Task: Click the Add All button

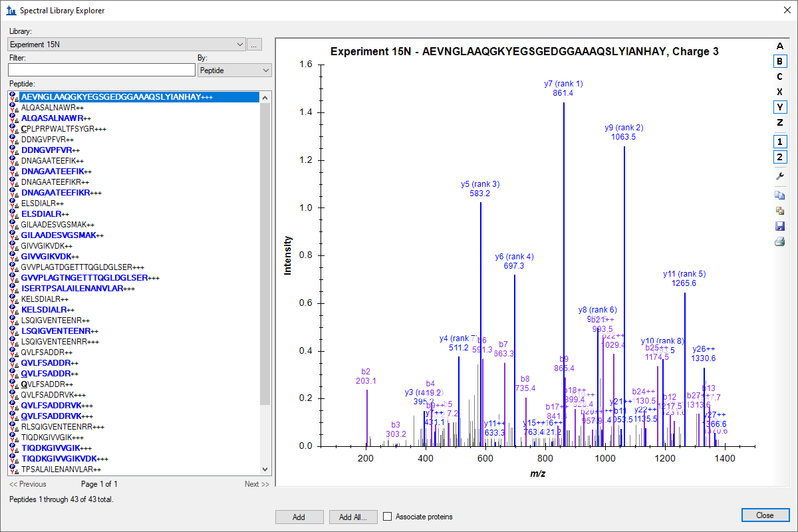Action: point(354,517)
